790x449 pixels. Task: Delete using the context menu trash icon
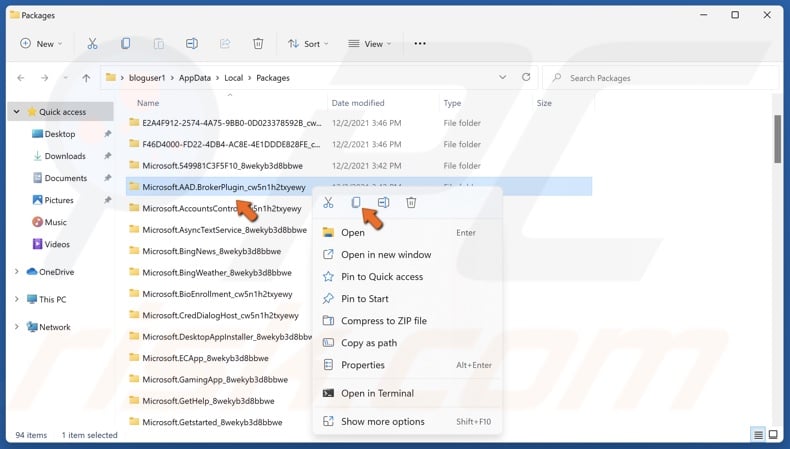[x=411, y=203]
